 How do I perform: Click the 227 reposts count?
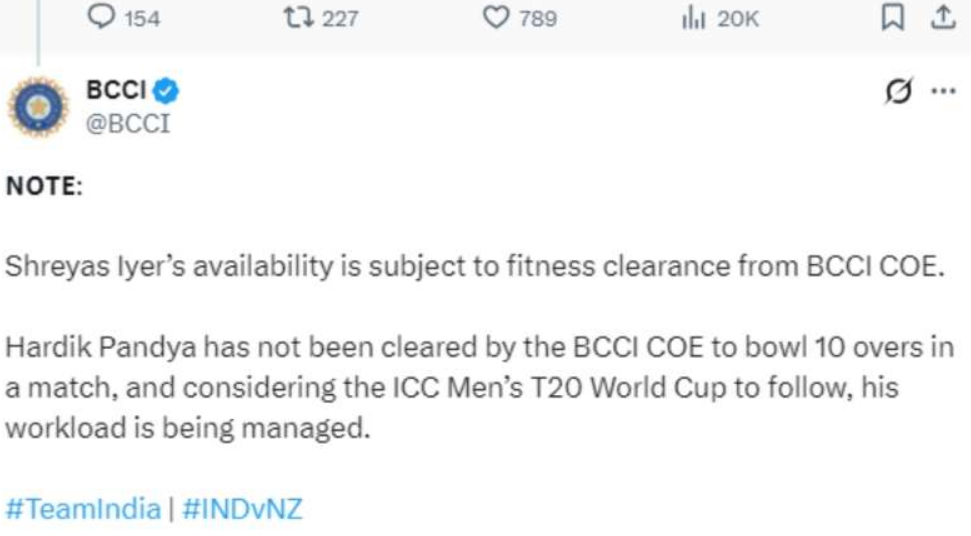(340, 19)
